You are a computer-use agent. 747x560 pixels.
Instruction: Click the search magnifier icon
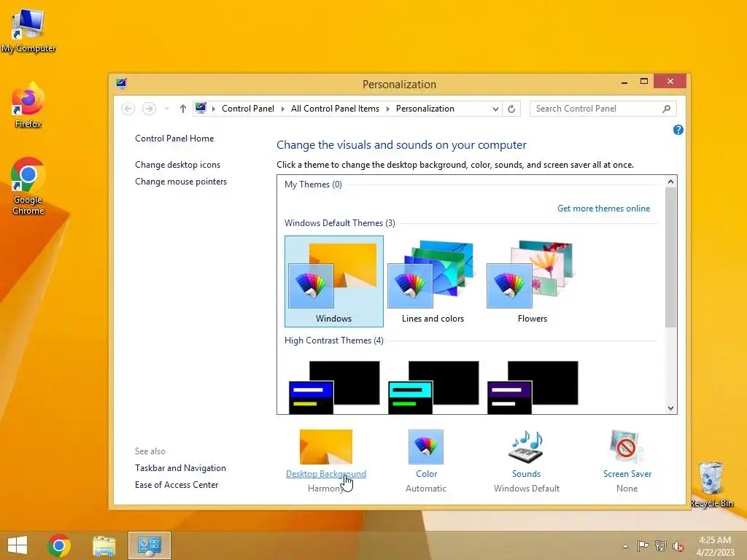[667, 109]
